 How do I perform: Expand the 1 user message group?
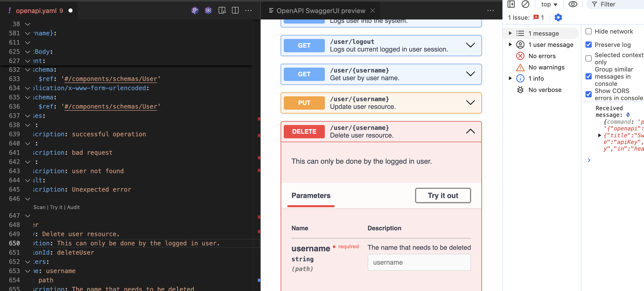click(510, 45)
